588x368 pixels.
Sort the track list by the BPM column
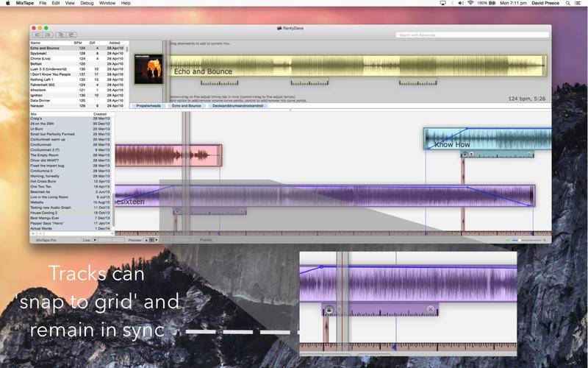[x=78, y=43]
